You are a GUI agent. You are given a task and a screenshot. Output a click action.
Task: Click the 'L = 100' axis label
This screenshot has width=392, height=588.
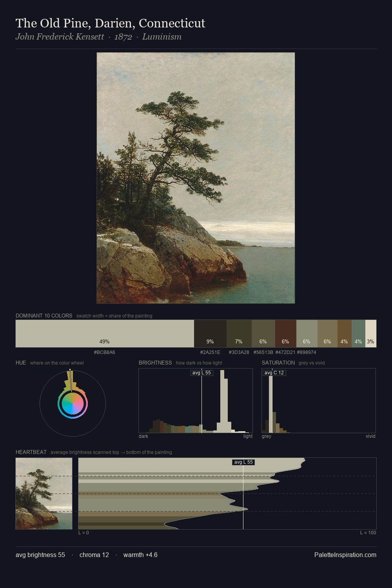tap(368, 533)
